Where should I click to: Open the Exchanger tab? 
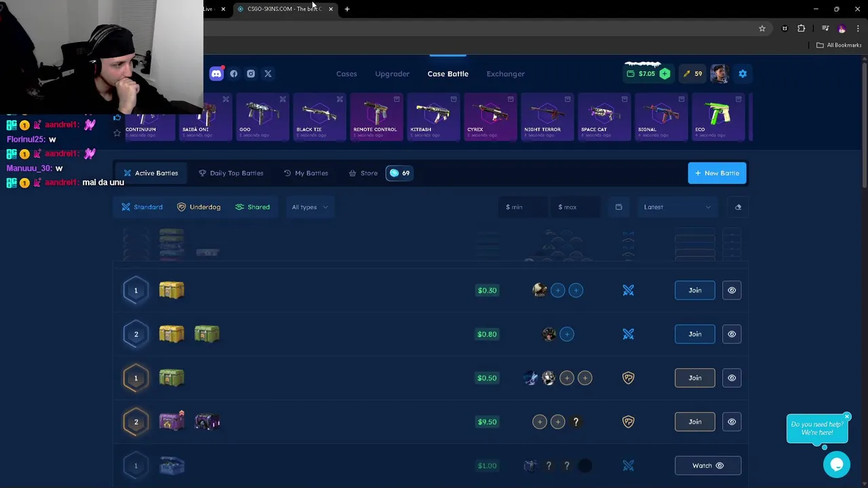[x=505, y=74]
